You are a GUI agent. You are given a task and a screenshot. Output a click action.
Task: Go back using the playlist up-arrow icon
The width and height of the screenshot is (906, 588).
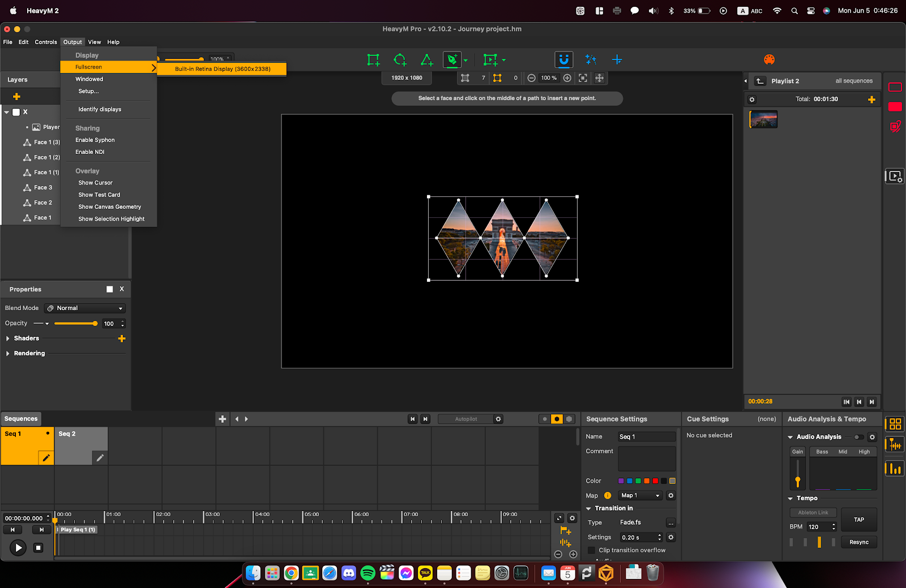760,81
